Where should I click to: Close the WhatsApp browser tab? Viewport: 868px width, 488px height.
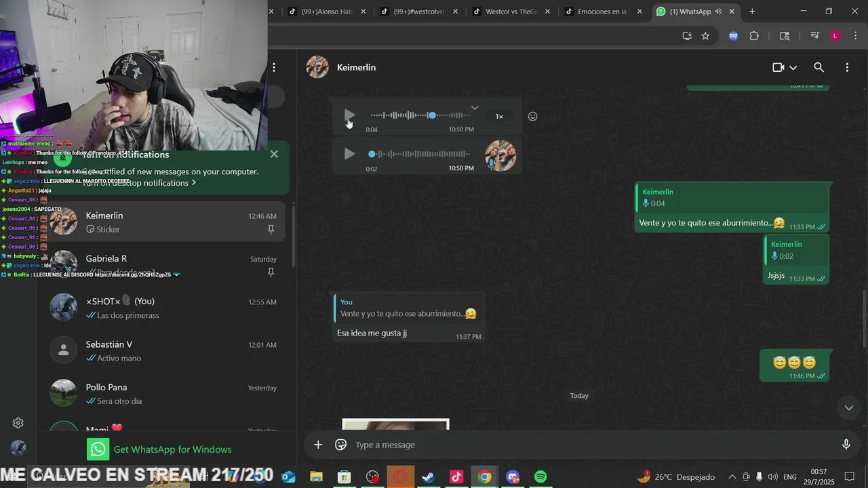732,12
